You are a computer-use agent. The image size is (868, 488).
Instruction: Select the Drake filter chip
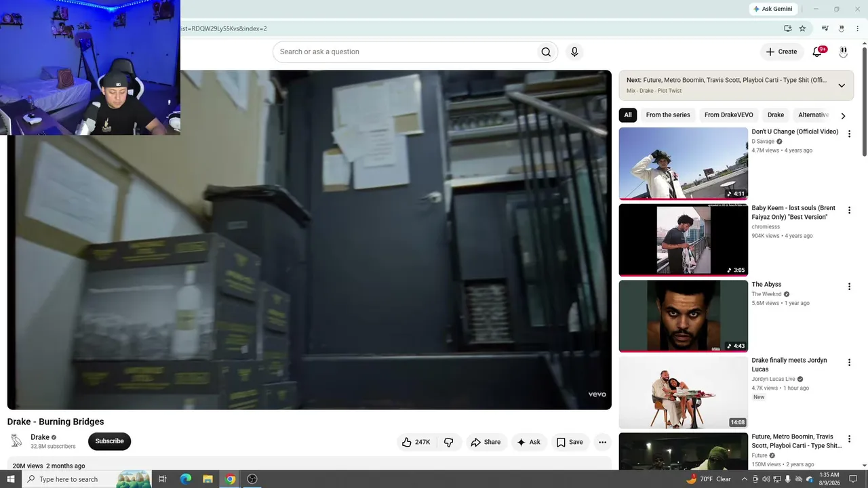(x=776, y=115)
